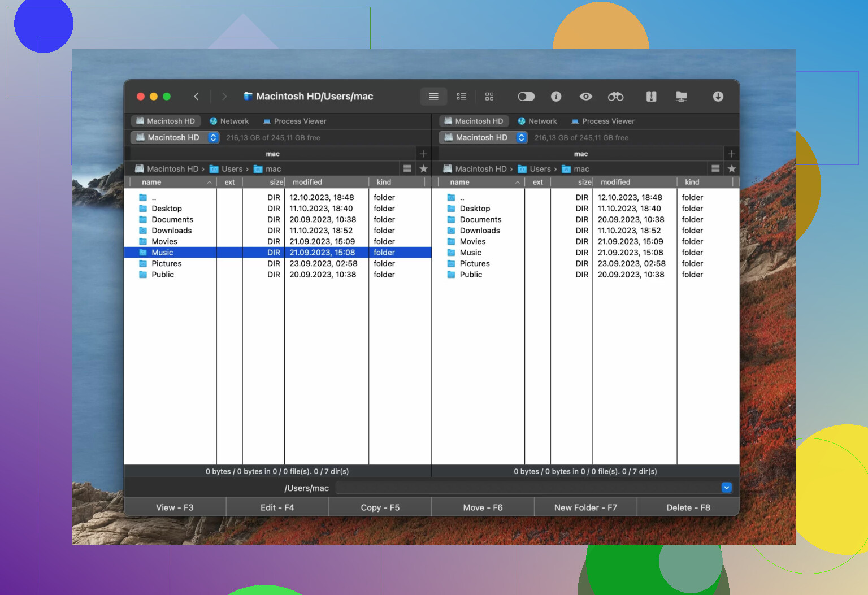Add a new tab in right panel
Screen dimensions: 868x595
click(731, 154)
